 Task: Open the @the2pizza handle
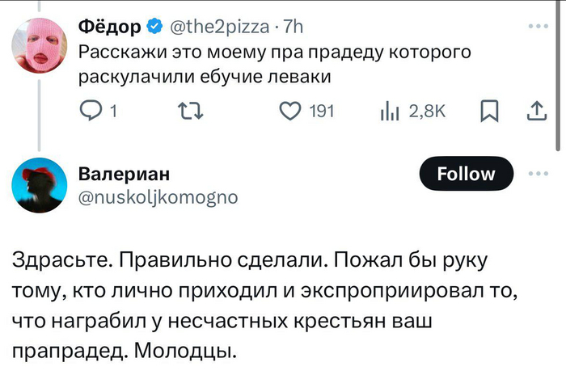coord(218,27)
